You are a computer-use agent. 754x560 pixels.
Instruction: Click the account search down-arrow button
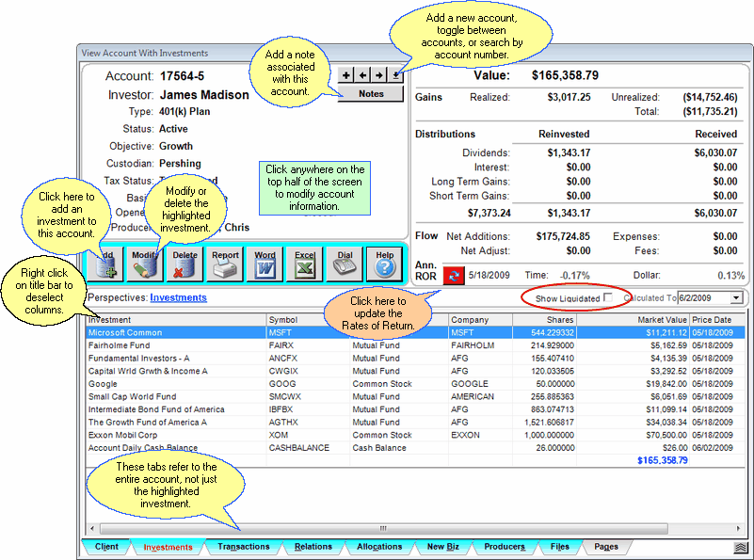395,75
